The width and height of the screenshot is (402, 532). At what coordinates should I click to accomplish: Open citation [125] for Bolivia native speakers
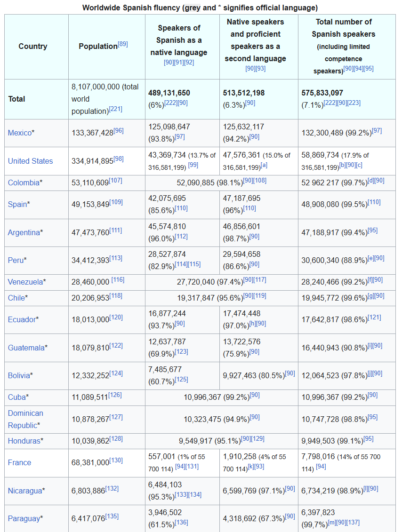click(181, 380)
